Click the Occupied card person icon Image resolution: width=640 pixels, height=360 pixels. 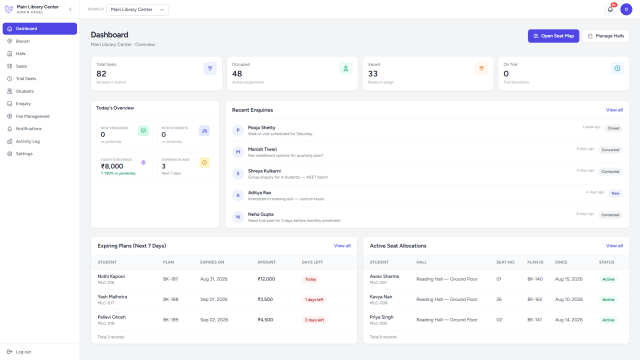346,69
